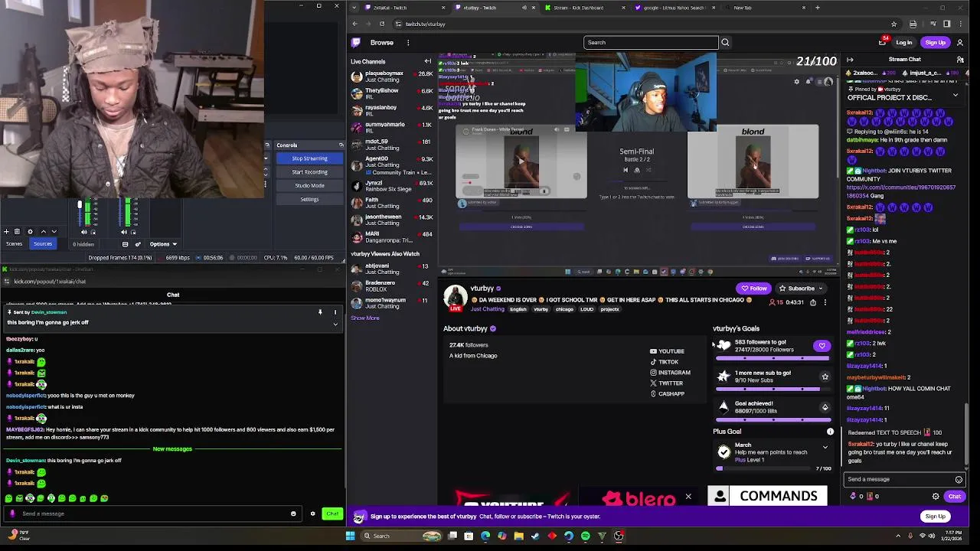The image size is (980, 551).
Task: Click Start Recording in OBS
Action: pyautogui.click(x=309, y=172)
